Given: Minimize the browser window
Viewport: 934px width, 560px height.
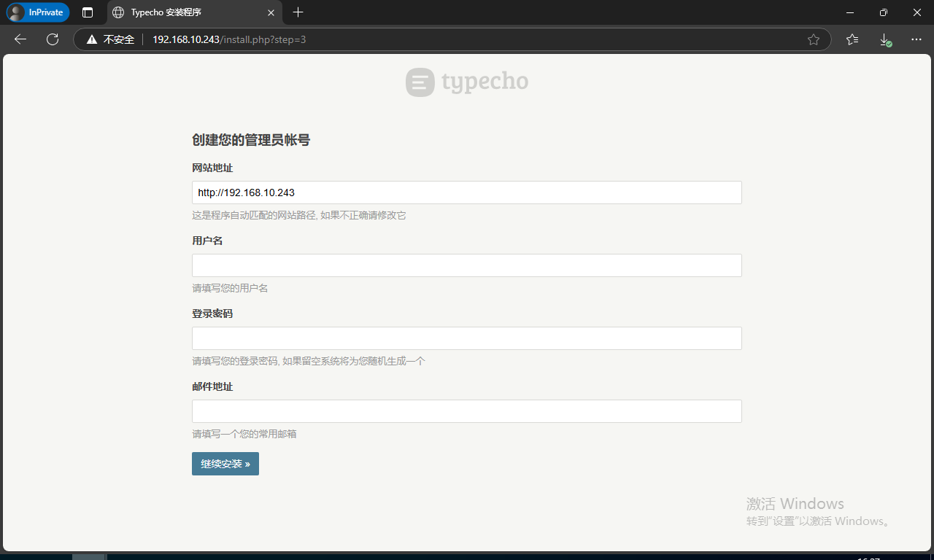Looking at the screenshot, I should pos(849,12).
